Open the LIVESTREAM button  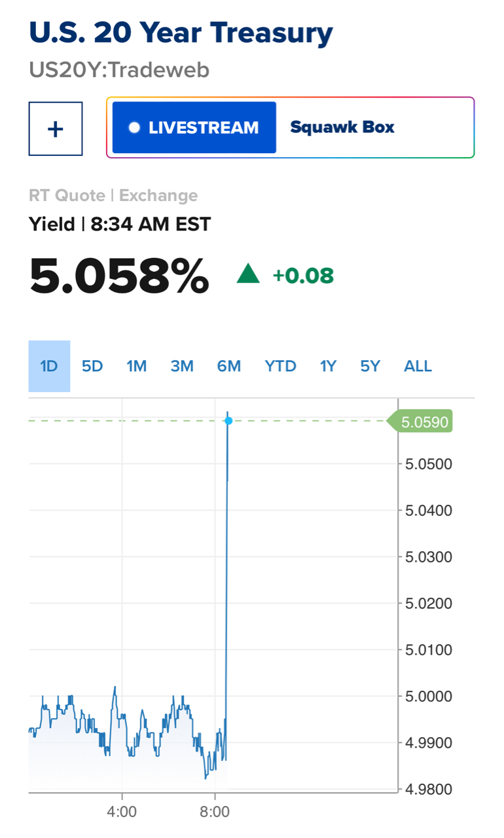tap(194, 128)
